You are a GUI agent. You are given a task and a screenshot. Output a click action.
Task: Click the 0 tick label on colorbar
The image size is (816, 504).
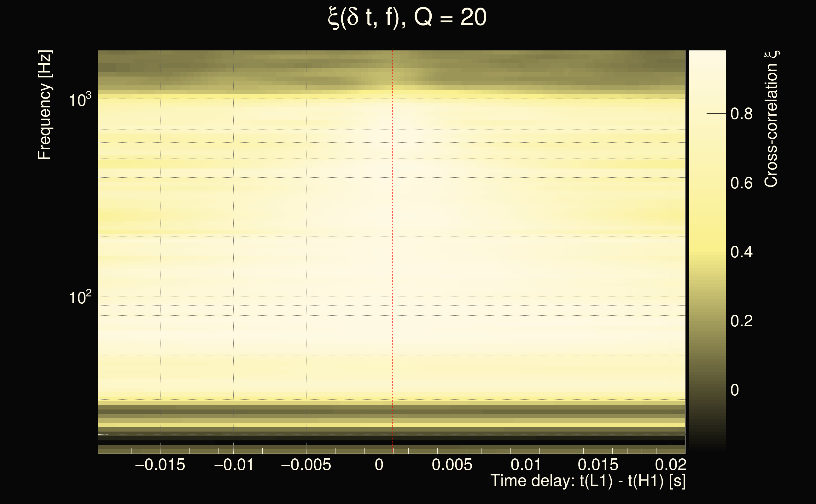click(735, 390)
